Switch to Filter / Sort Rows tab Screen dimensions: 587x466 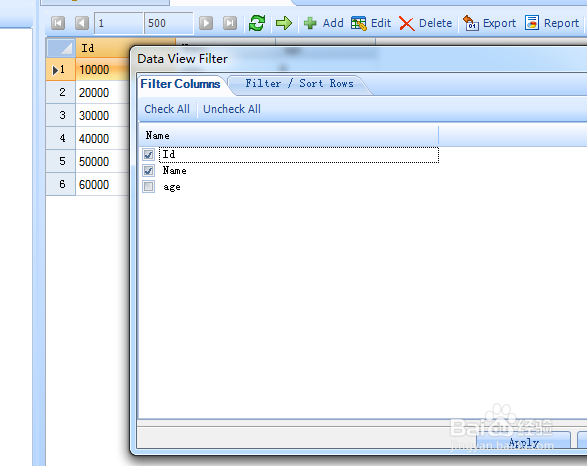tap(299, 83)
